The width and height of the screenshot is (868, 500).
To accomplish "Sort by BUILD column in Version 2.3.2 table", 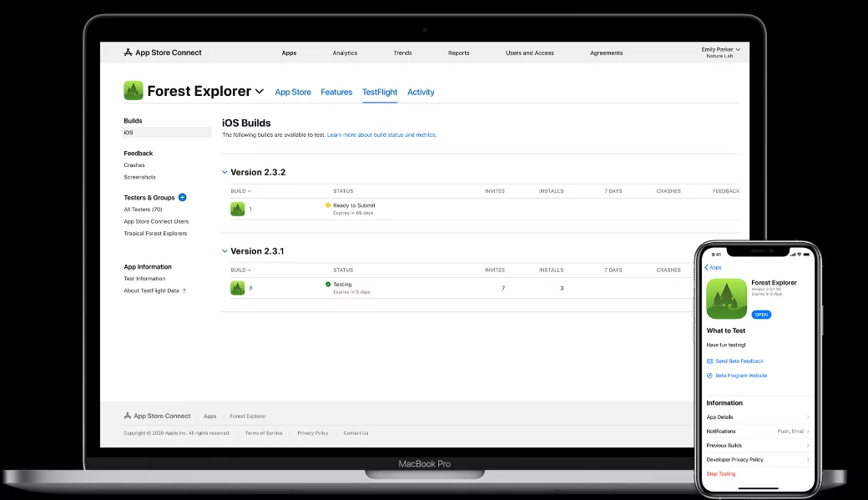I will point(241,191).
